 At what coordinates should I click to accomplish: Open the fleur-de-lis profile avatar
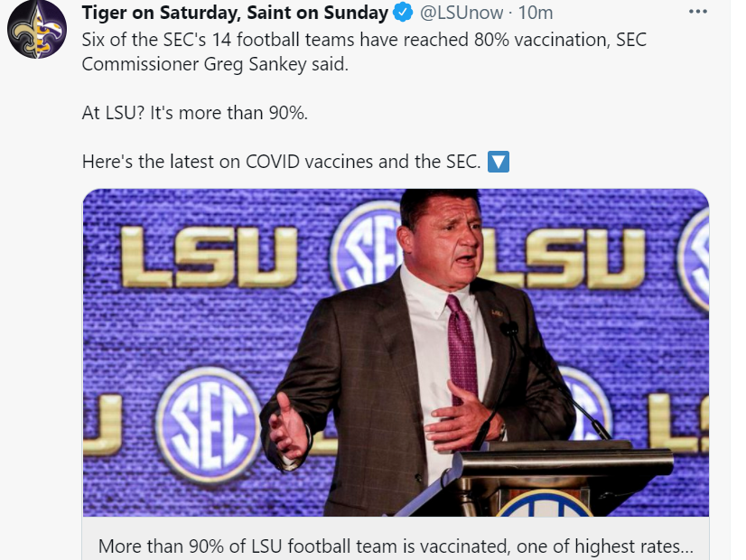pos(37,30)
